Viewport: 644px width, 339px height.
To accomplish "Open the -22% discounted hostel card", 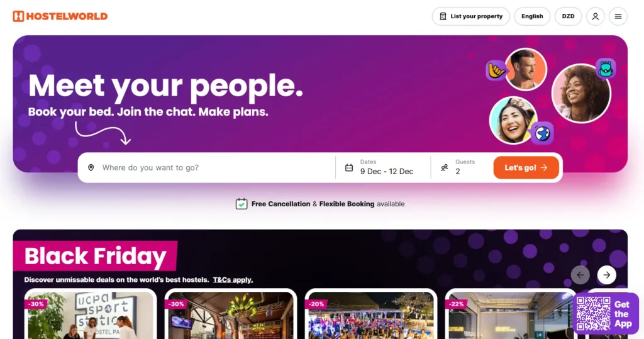I will (x=511, y=314).
